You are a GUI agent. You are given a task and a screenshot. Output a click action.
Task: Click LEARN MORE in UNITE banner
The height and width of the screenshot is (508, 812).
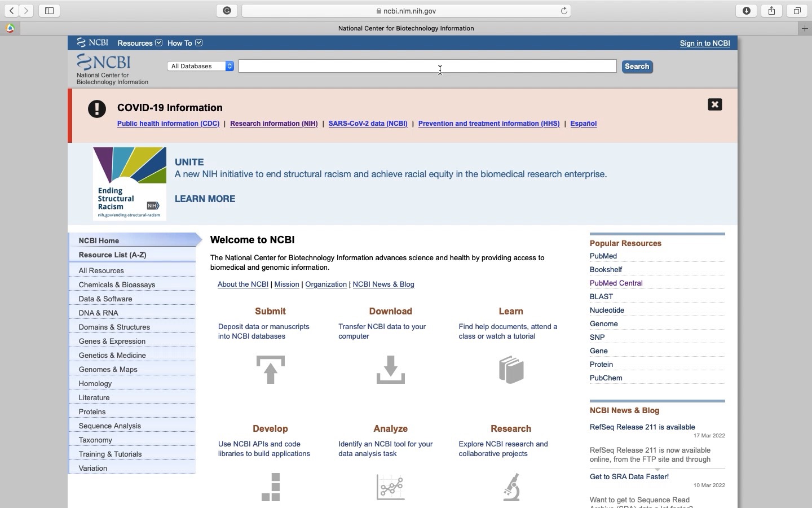tap(205, 199)
